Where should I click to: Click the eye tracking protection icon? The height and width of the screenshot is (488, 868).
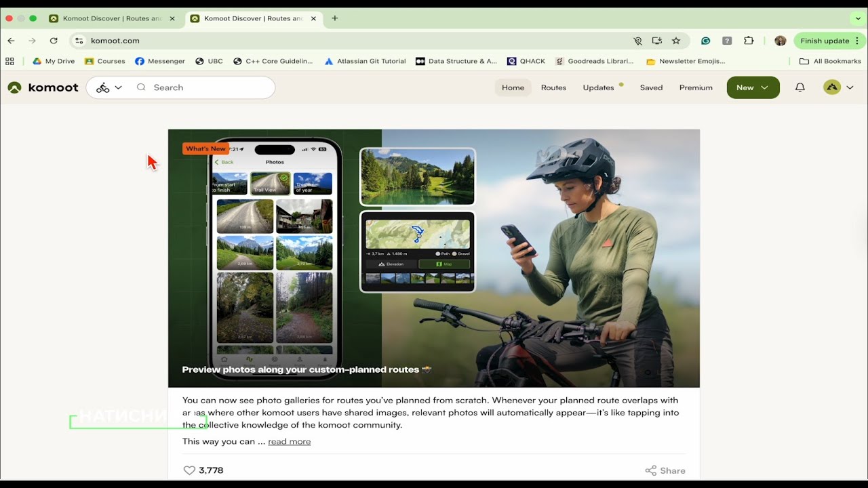click(x=637, y=41)
